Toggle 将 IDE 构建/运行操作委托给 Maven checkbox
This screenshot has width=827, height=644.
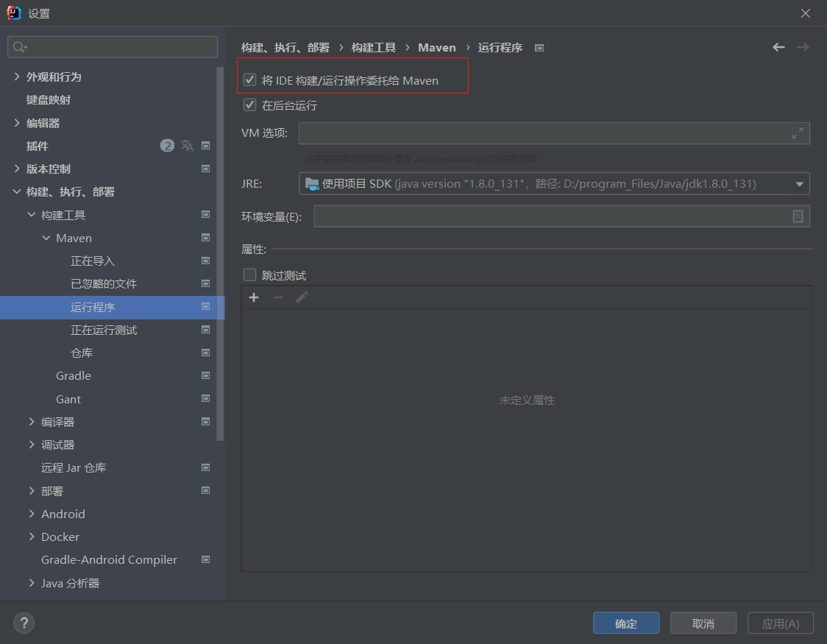[249, 80]
